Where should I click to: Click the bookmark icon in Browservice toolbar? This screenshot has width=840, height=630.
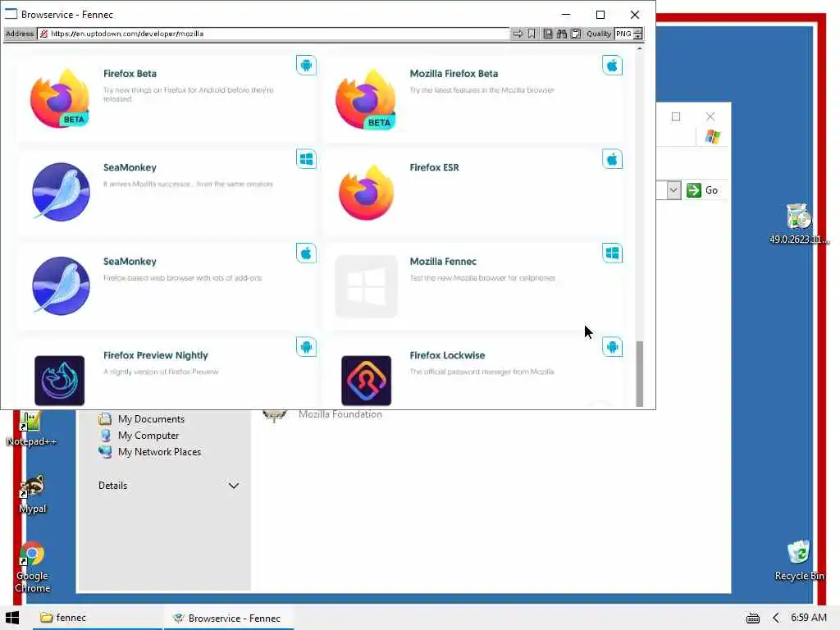click(532, 34)
